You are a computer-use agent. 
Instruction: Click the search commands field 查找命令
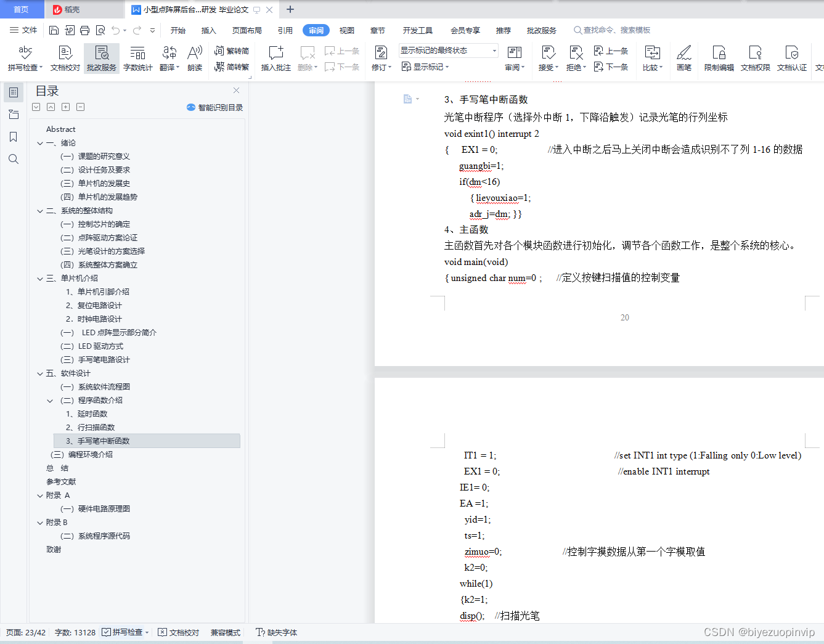click(613, 30)
